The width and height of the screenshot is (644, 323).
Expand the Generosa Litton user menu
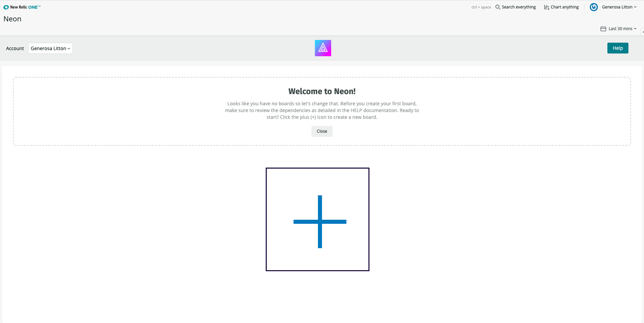pos(619,7)
